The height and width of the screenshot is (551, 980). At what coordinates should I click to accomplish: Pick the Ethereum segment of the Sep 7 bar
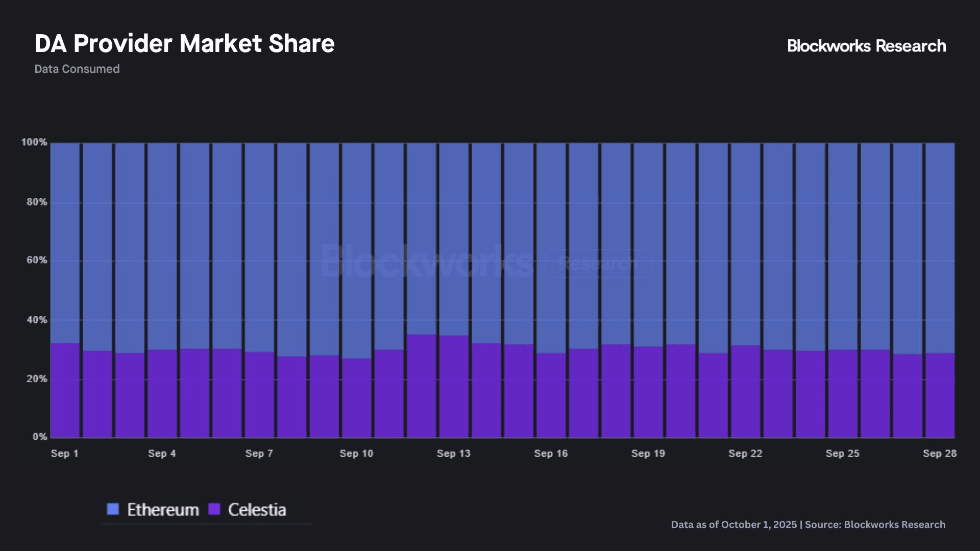(259, 247)
